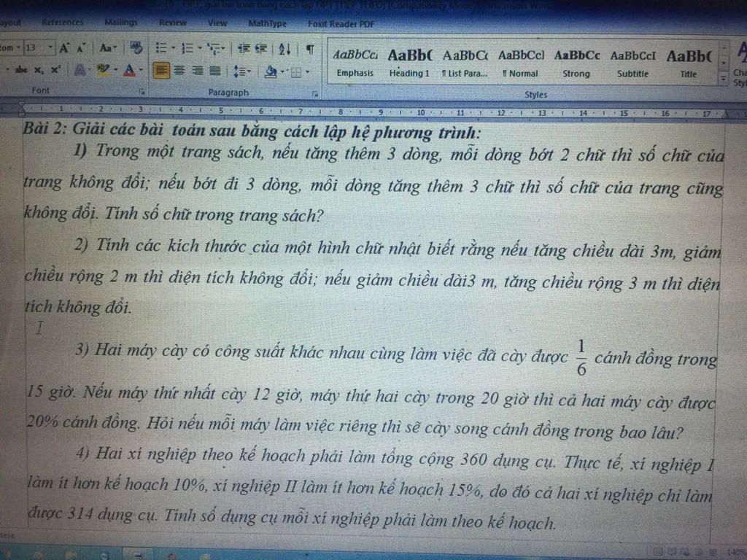The height and width of the screenshot is (560, 747).
Task: Toggle strikethrough formatting
Action: [x=21, y=70]
